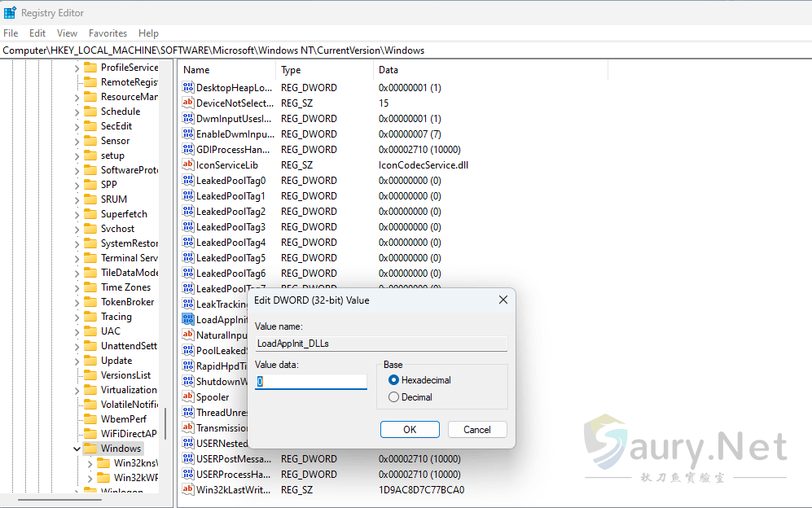Click the Spooler string value icon

coord(188,397)
